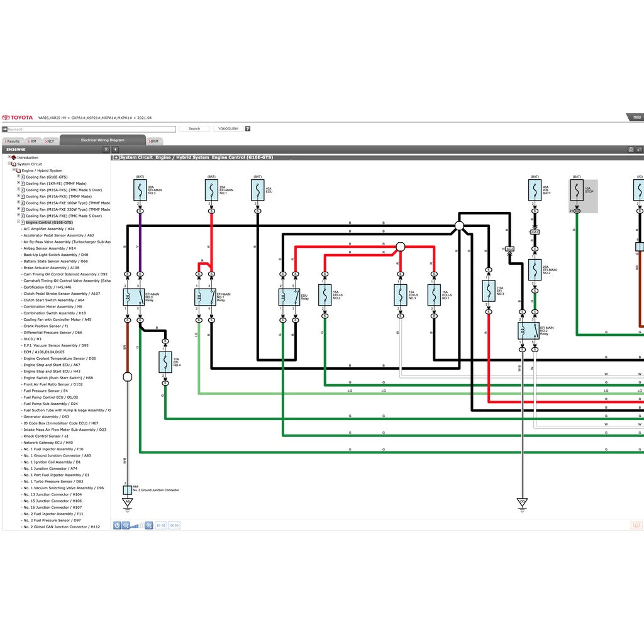
Task: Click the zoom in magnifier icon
Action: coord(149,525)
